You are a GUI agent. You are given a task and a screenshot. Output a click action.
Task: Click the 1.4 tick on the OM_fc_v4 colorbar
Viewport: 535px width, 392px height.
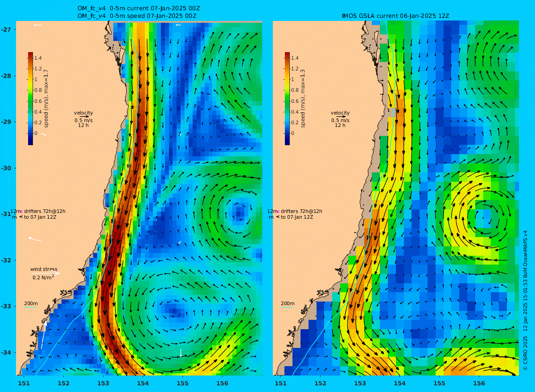[x=38, y=58]
